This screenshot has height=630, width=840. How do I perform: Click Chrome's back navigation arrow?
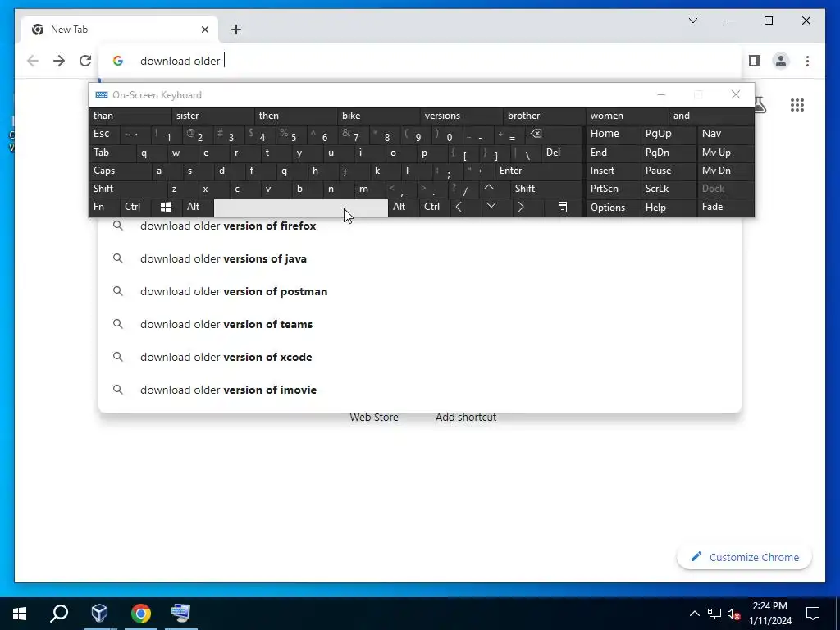pos(33,61)
